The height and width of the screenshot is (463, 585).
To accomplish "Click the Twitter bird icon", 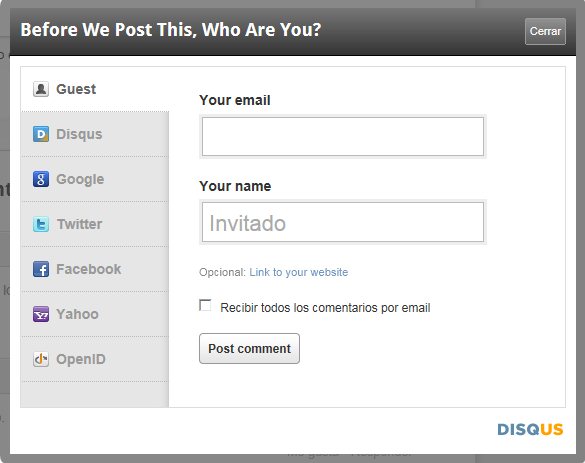I will tap(41, 224).
